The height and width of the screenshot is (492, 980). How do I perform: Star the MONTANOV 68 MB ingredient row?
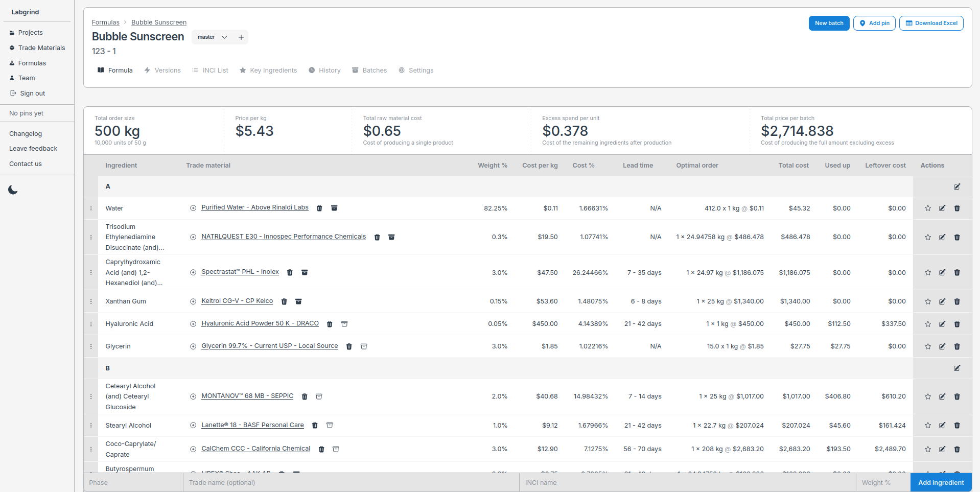927,396
